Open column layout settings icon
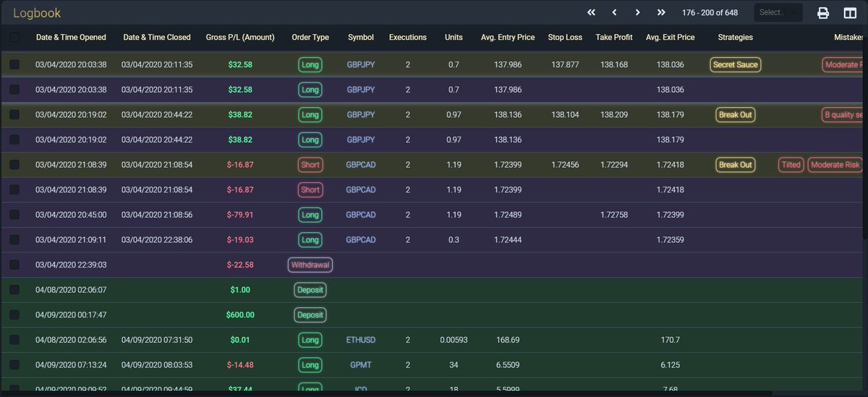 (850, 13)
